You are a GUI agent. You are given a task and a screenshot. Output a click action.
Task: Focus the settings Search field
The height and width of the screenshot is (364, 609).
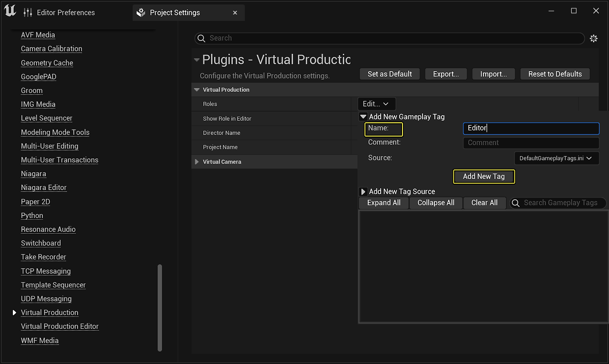389,38
